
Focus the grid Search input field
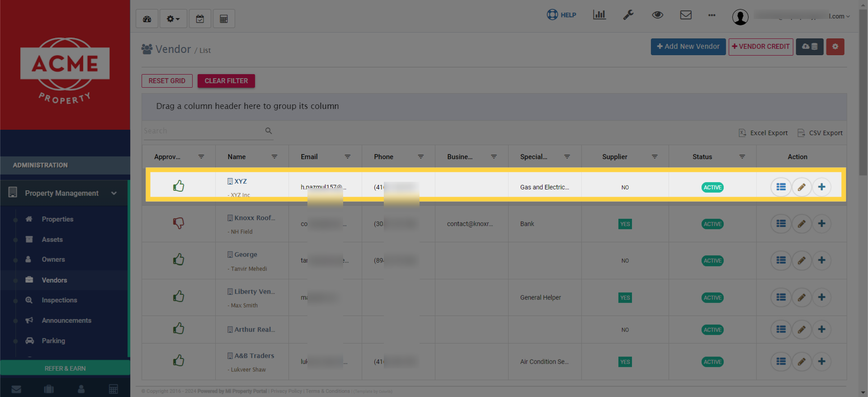(203, 131)
